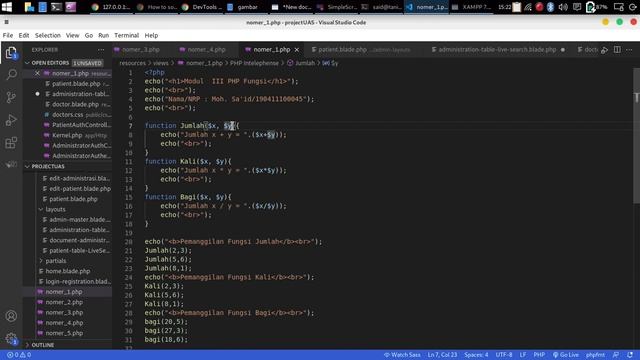
Task: Open login-registration.blade file in tree
Action: point(78,282)
